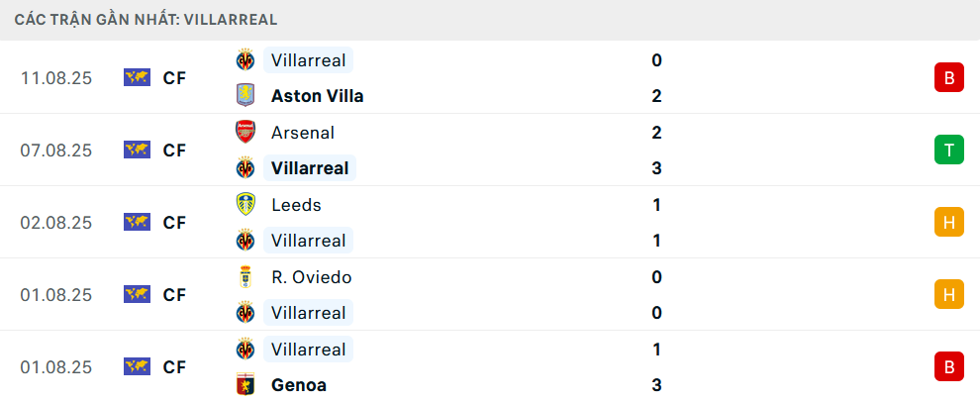Select the 02.08.25 match date

coord(55,223)
